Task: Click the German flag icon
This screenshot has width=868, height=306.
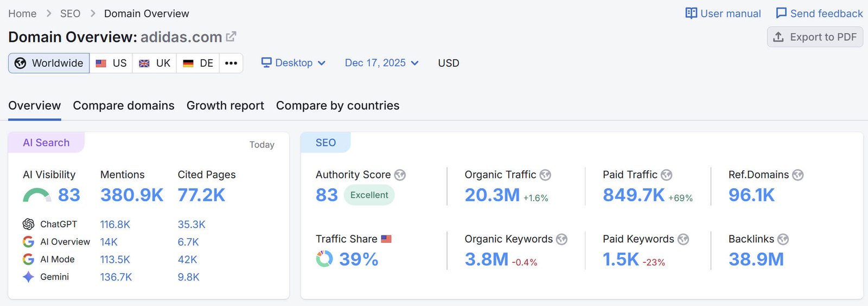Action: 188,63
